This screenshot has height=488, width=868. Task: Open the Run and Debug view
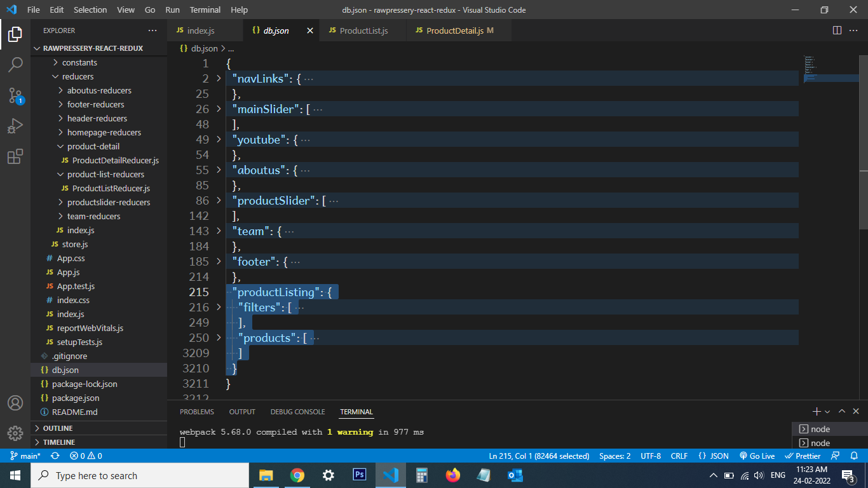(x=15, y=126)
